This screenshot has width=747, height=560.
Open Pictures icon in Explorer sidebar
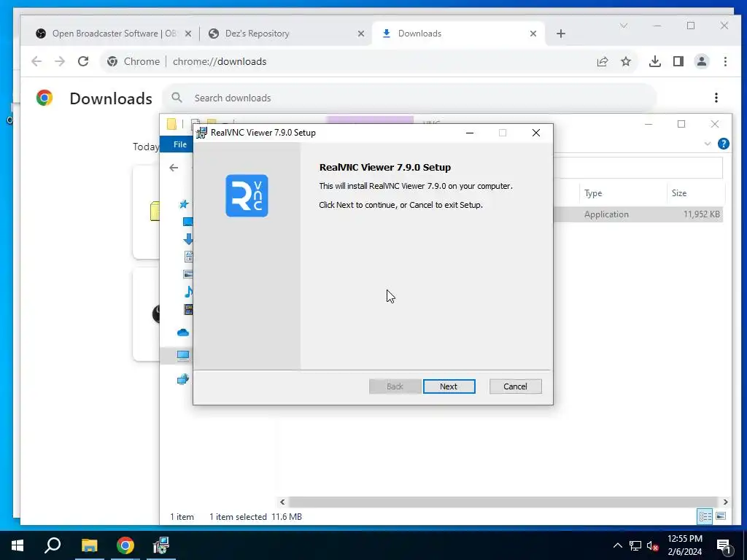click(x=188, y=274)
